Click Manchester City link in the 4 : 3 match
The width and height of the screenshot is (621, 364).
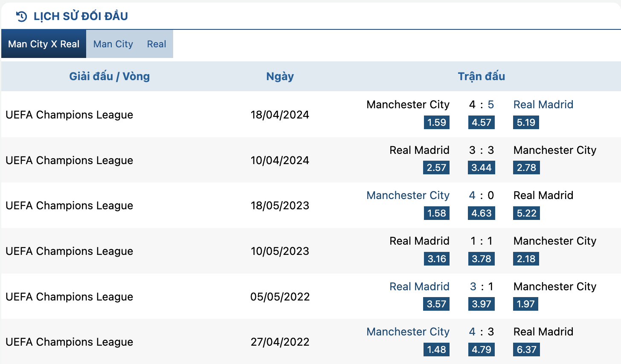tap(408, 332)
